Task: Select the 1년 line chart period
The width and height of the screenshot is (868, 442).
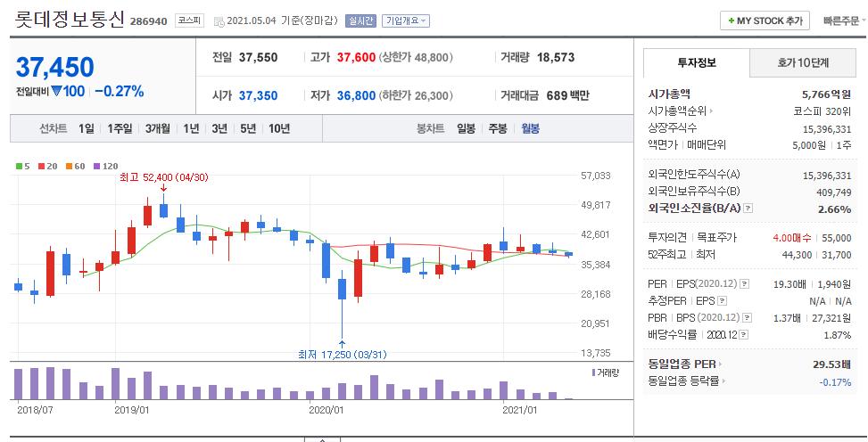Action: tap(191, 128)
